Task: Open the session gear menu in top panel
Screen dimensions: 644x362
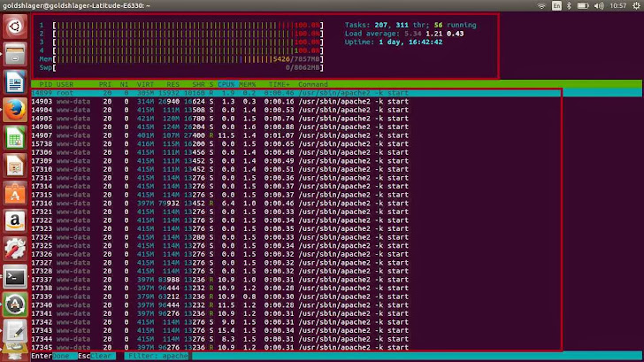Action: click(636, 5)
